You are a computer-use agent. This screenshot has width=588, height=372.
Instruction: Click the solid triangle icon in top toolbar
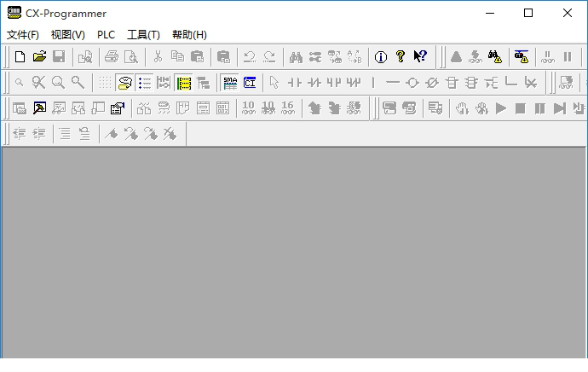(456, 56)
